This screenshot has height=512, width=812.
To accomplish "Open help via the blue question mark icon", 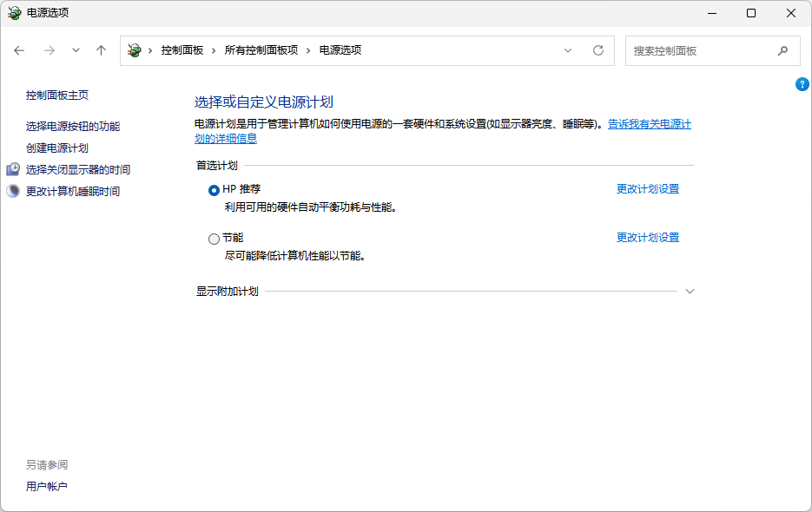I will pos(802,84).
